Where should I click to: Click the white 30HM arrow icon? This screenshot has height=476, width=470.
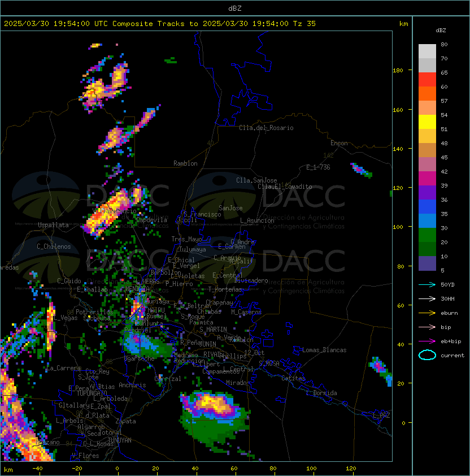tap(427, 298)
